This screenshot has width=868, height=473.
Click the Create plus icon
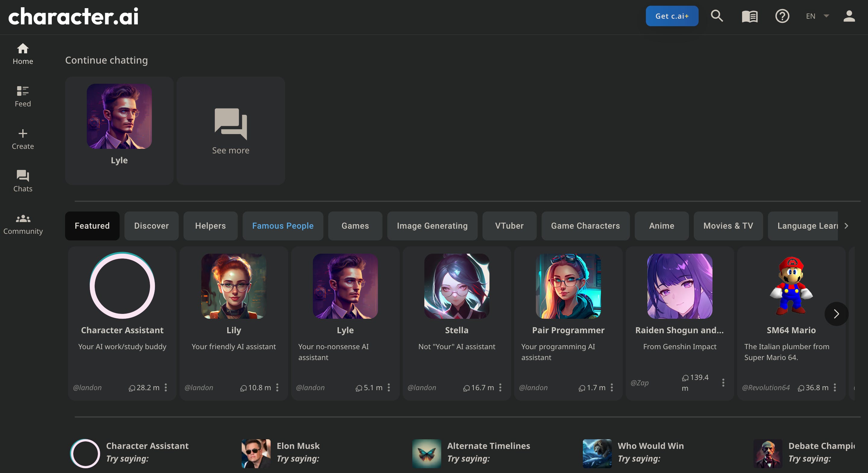[x=23, y=139]
